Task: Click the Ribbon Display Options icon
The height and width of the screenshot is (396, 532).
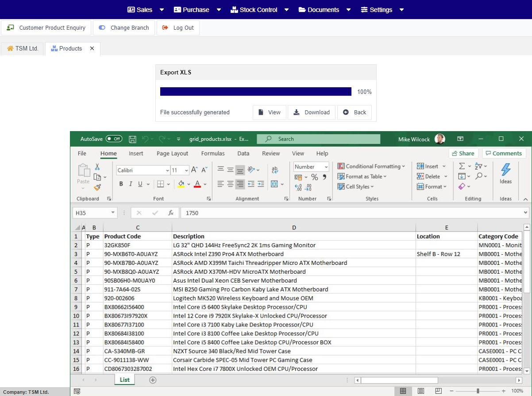Action: click(x=460, y=139)
